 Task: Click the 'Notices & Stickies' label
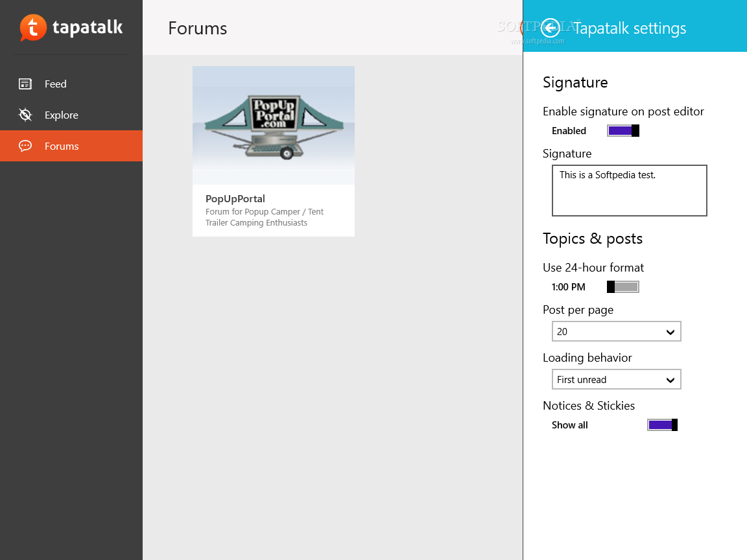tap(588, 406)
